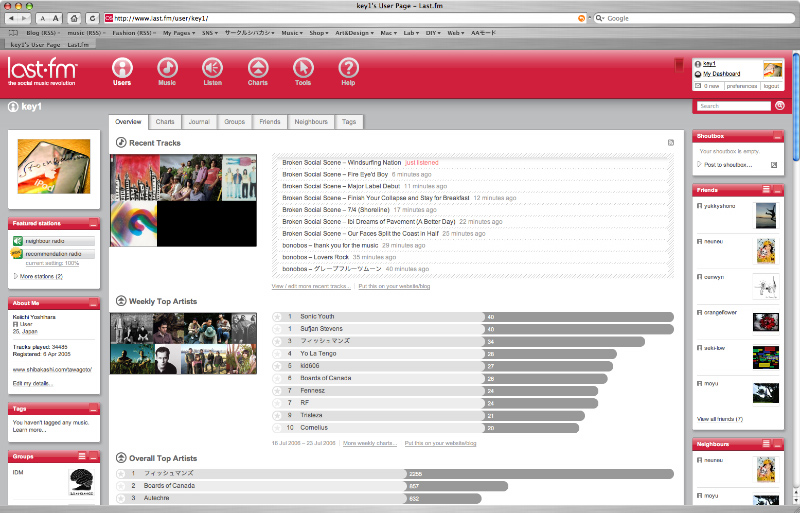Click Broken Social Scene – Fire Eye'd Boy track
800x513 pixels.
335,175
